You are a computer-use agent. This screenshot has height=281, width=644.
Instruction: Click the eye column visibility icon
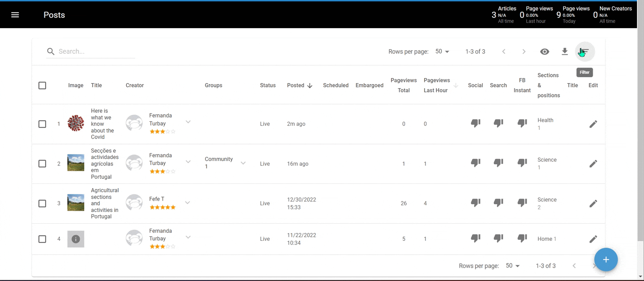544,52
